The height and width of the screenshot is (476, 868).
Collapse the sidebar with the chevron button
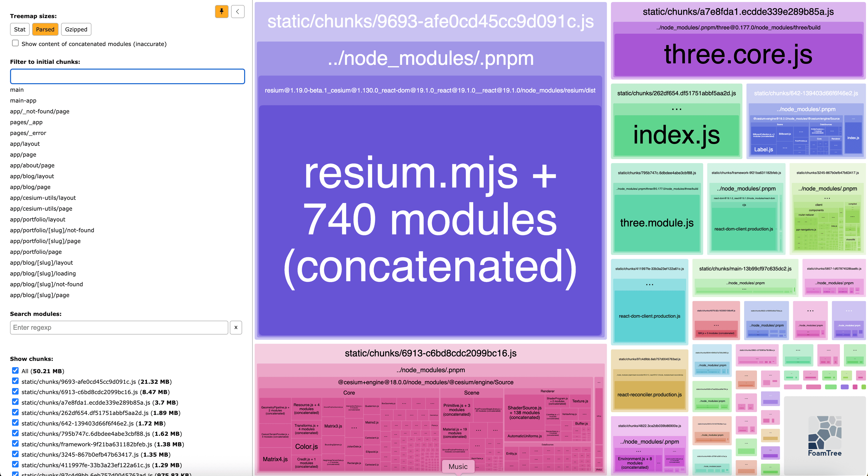point(238,12)
